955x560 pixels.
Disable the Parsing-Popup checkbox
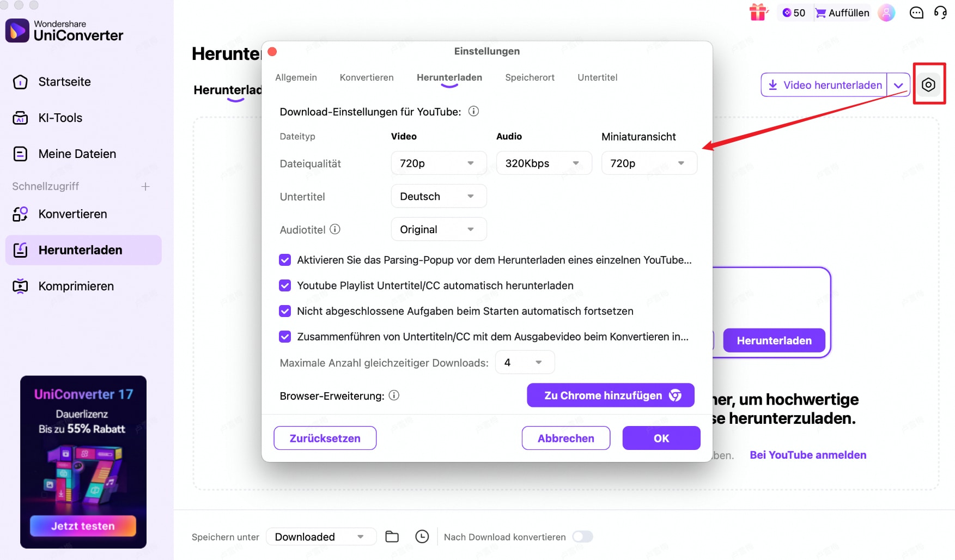[x=285, y=260]
